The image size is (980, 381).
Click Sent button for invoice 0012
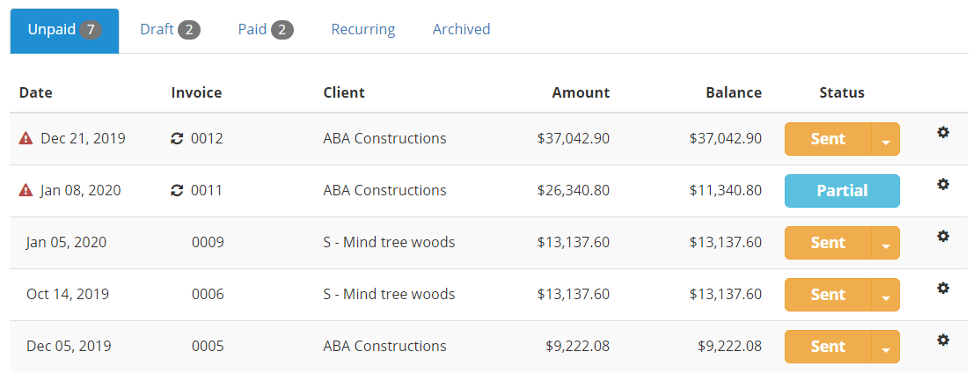[x=828, y=139]
